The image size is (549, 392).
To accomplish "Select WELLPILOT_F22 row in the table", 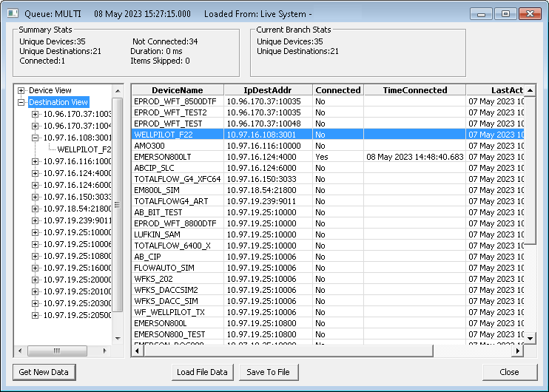I will point(328,135).
